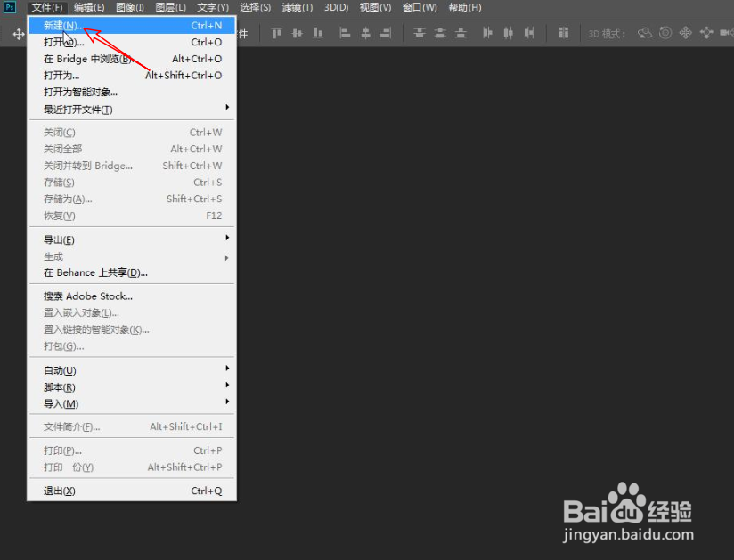Image resolution: width=734 pixels, height=560 pixels.
Task: Click 恢复(V) menu entry
Action: tap(132, 215)
